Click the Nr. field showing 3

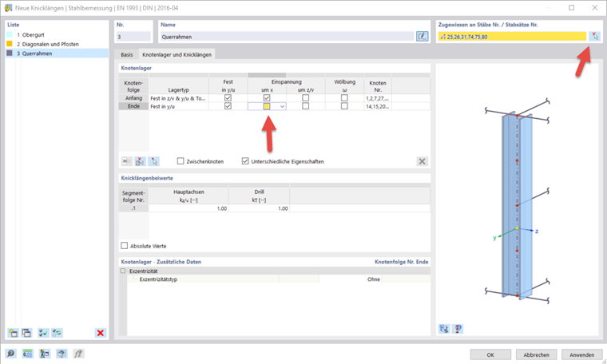[x=133, y=37]
